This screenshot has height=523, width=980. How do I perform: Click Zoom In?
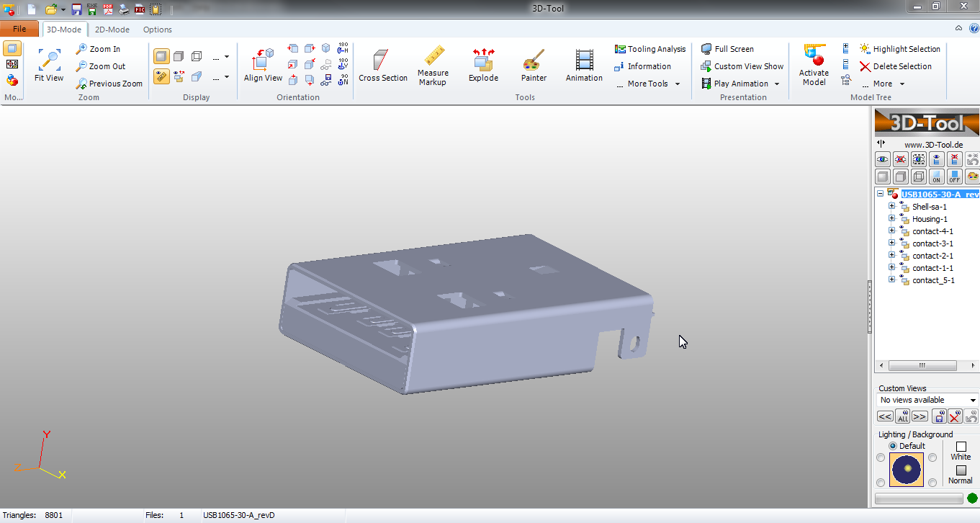click(x=99, y=49)
